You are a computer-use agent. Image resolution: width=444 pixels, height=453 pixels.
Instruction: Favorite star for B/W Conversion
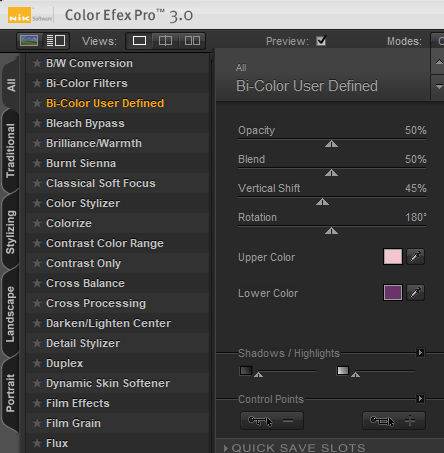pos(37,63)
